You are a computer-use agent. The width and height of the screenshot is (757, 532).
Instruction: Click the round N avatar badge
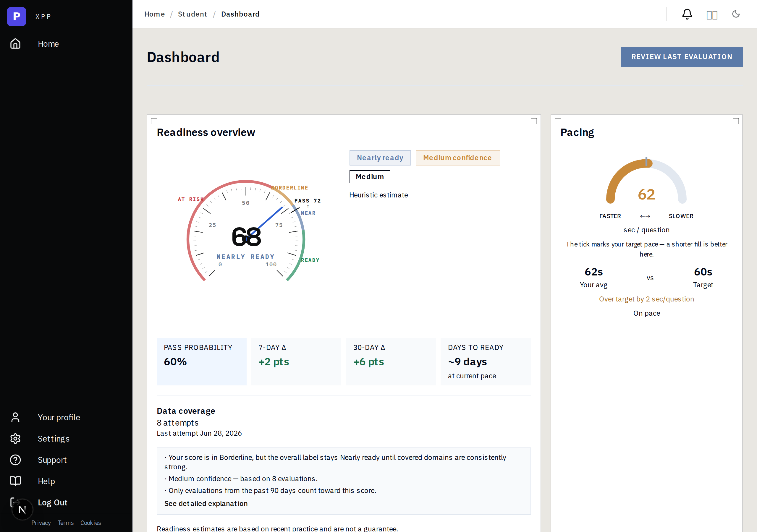tap(22, 510)
